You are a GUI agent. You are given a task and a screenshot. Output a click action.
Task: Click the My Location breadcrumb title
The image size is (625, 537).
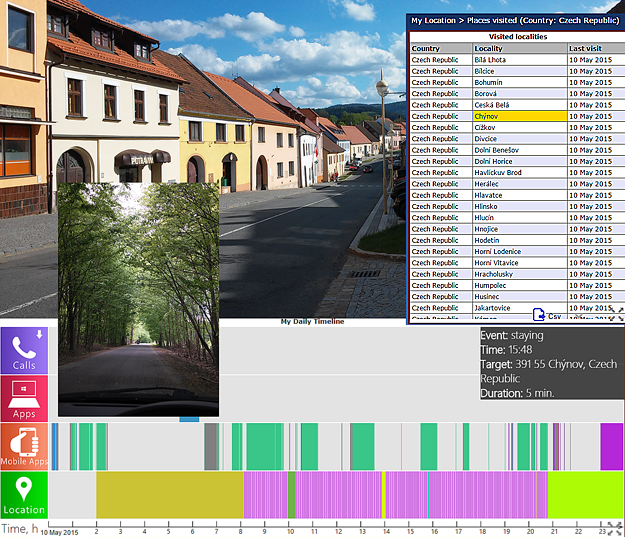click(x=431, y=19)
